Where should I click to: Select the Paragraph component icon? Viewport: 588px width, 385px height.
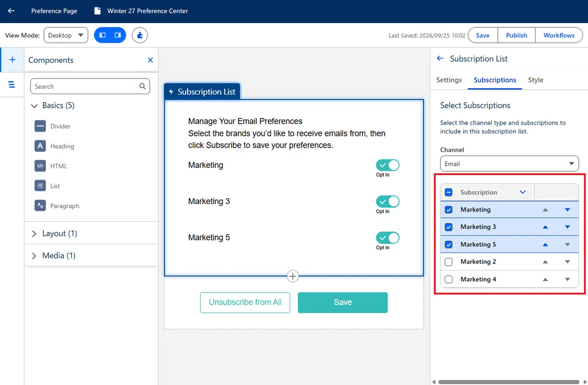40,206
